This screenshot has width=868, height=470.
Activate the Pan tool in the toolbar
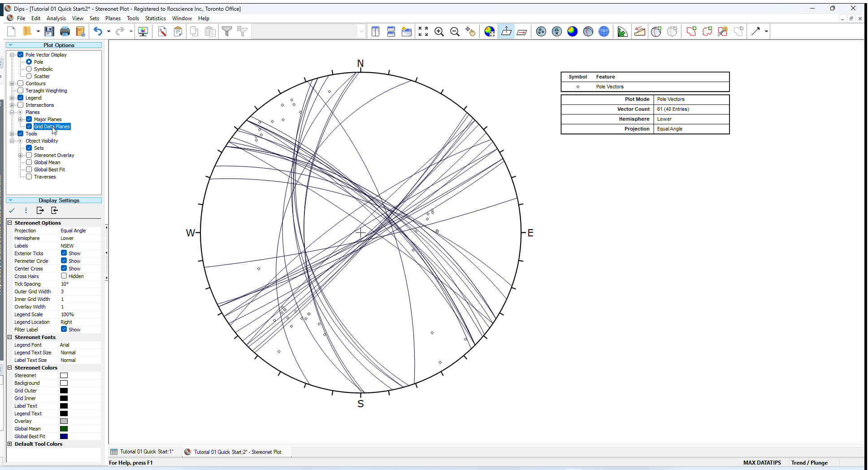471,31
